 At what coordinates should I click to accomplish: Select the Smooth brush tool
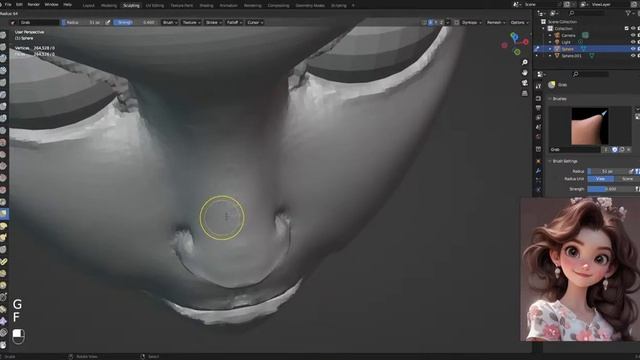pyautogui.click(x=3, y=142)
